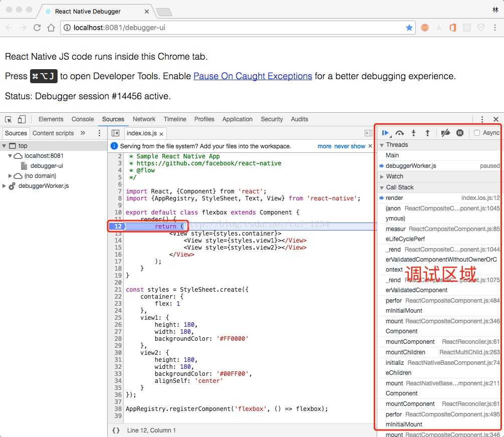
Task: Click 'never show' in workspace infobar
Action: (349, 146)
